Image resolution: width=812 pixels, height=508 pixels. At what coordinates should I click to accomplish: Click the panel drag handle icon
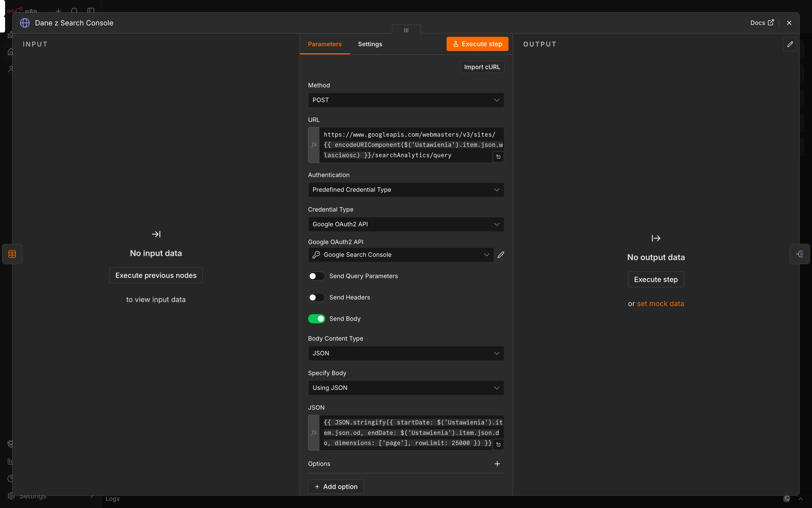(406, 30)
